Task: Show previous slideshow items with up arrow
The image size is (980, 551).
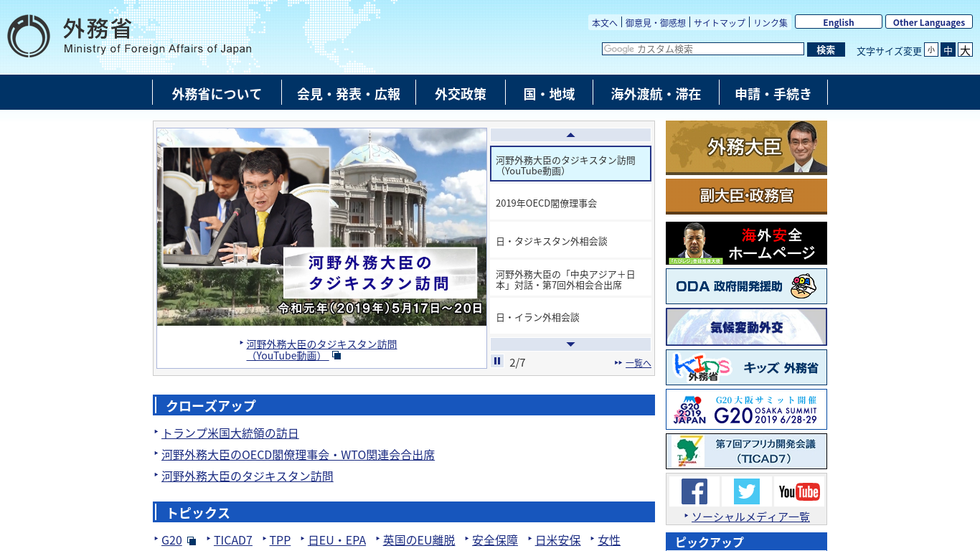Action: (x=570, y=135)
